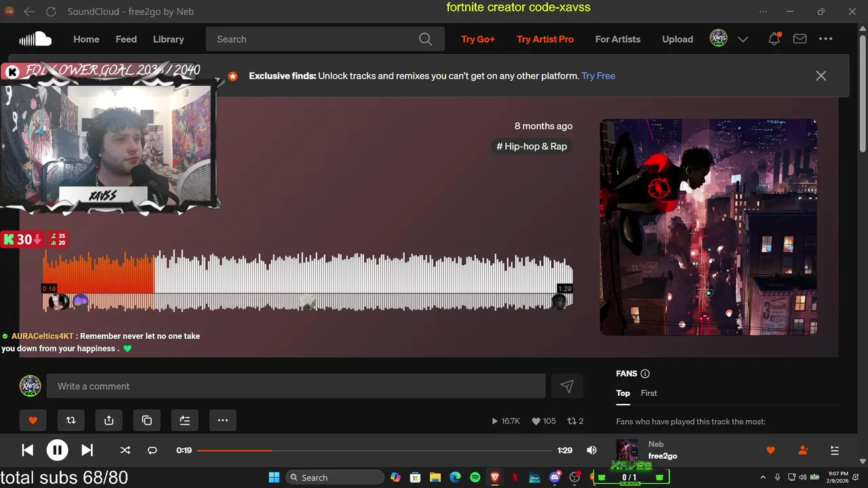This screenshot has height=488, width=868.
Task: Go to the Feed page
Action: click(x=126, y=39)
